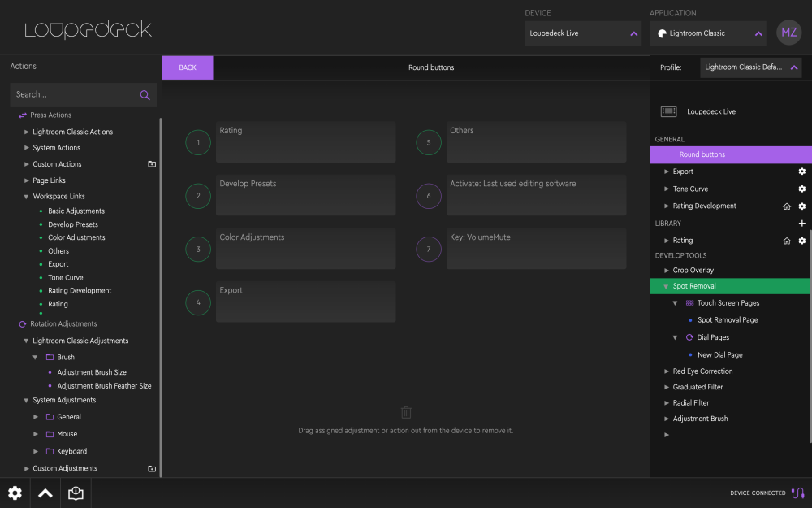The height and width of the screenshot is (508, 812).
Task: Click the device connected USB icon
Action: 798,493
